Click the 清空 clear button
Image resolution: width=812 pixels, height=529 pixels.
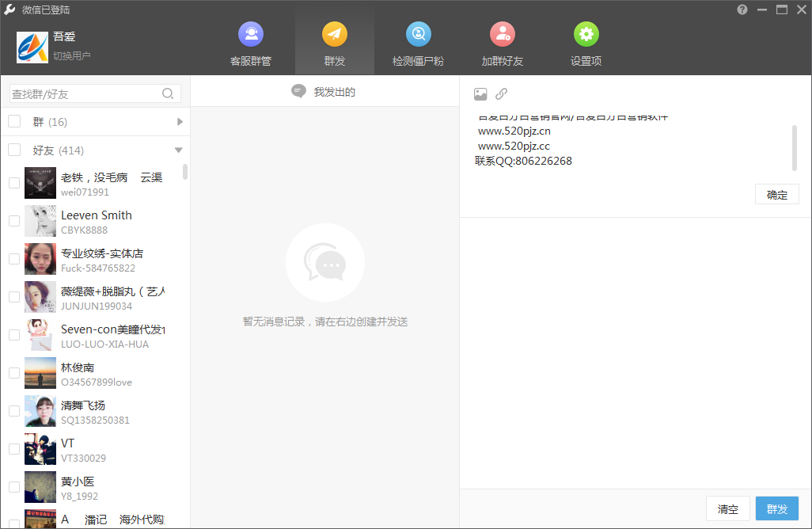(x=727, y=508)
